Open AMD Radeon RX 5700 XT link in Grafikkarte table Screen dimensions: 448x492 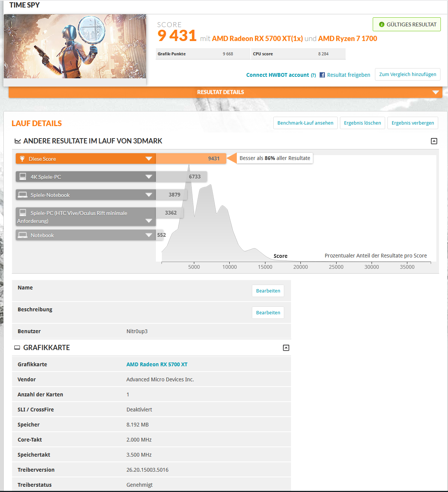[x=157, y=364]
